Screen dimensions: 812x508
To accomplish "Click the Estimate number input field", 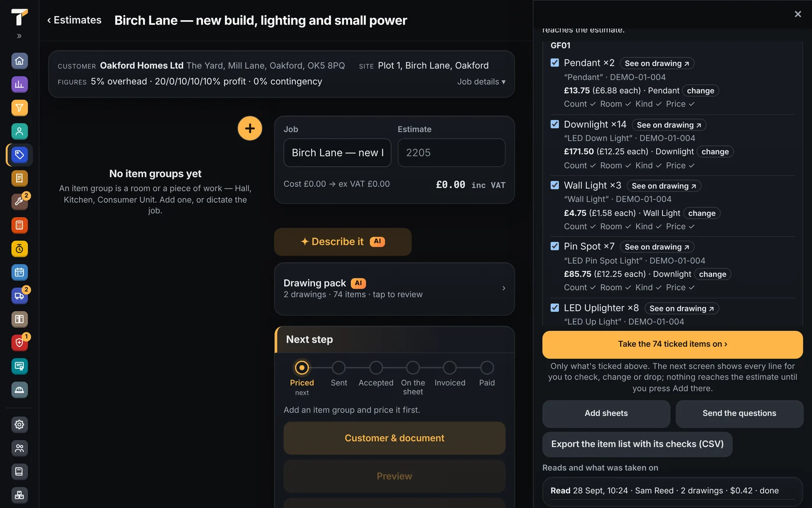I will pos(452,153).
